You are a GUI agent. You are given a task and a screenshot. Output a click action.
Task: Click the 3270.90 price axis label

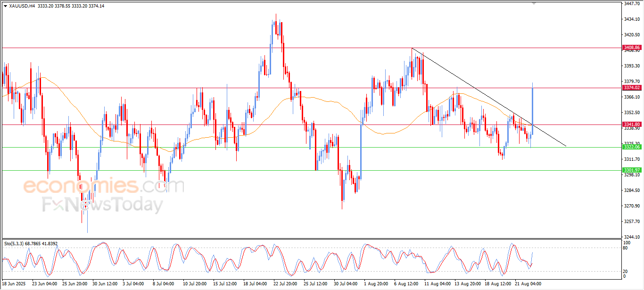click(x=633, y=206)
